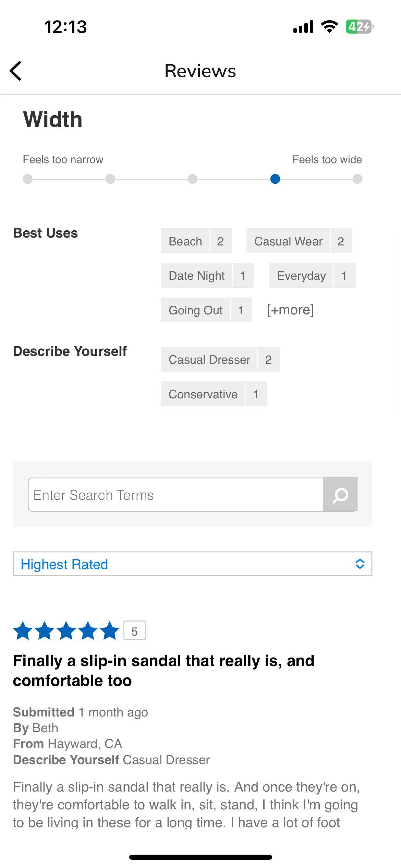Tap the Wi-Fi status icon
The height and width of the screenshot is (868, 401).
[329, 27]
